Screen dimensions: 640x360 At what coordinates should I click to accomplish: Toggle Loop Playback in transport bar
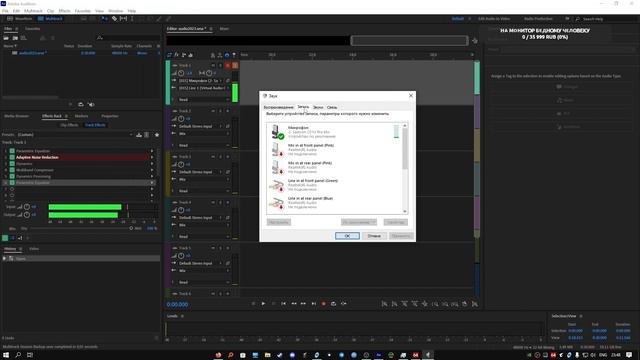(333, 304)
